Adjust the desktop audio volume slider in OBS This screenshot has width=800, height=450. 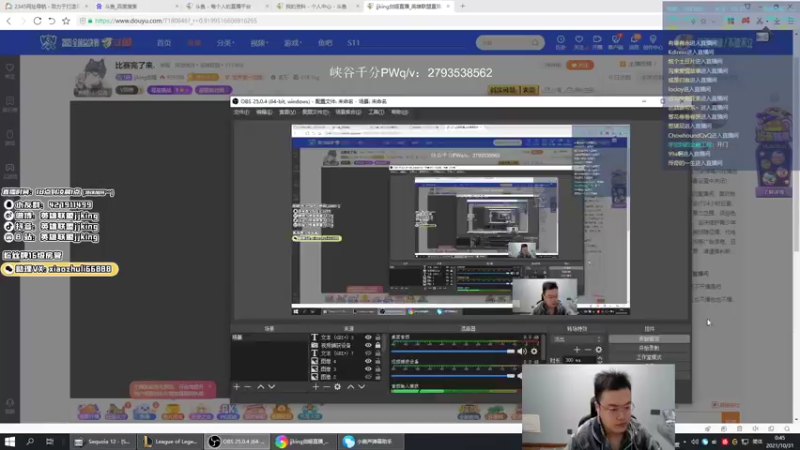[x=453, y=351]
